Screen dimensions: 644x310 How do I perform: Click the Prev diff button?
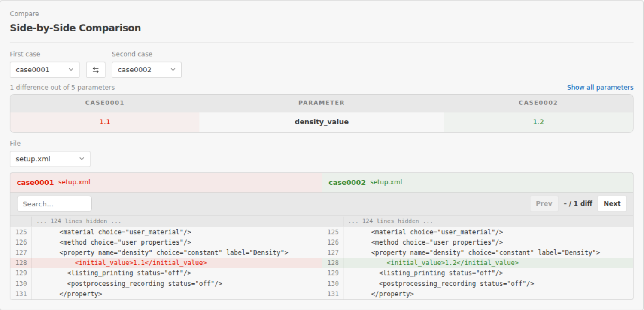pos(544,204)
